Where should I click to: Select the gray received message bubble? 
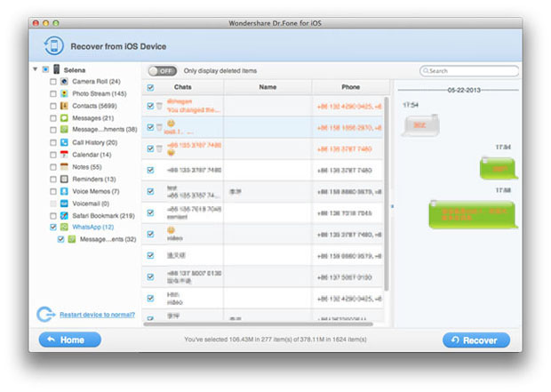[420, 125]
